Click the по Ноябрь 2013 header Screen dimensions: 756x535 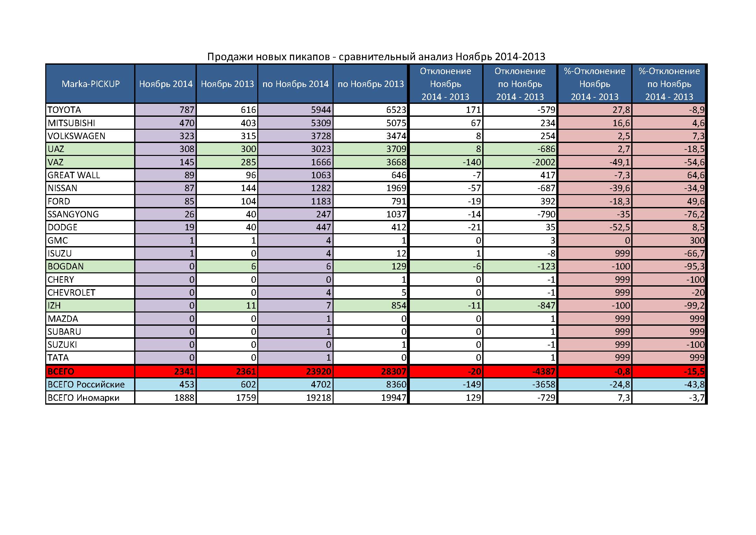[x=370, y=84]
